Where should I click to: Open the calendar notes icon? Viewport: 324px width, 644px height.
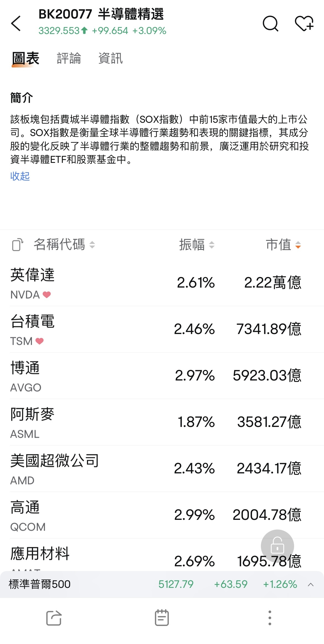[x=162, y=617]
